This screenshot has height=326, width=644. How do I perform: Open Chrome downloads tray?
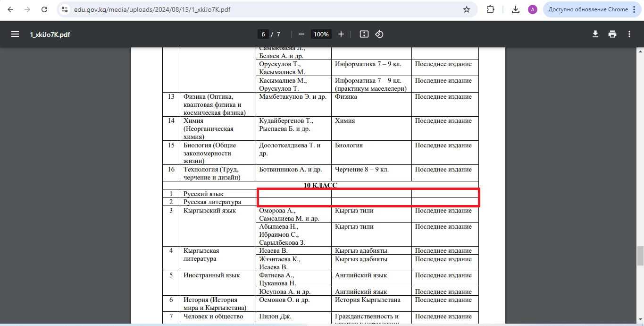pyautogui.click(x=516, y=9)
